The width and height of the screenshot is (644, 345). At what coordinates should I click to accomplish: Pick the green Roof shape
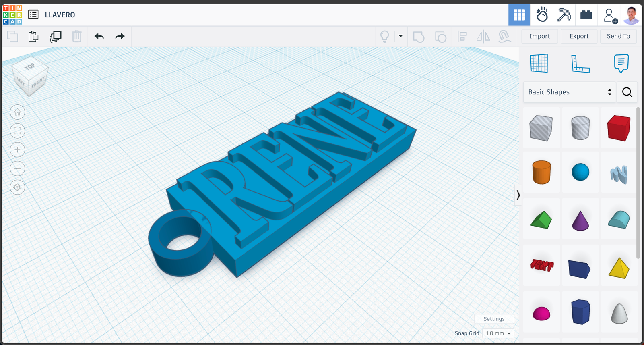pos(541,220)
